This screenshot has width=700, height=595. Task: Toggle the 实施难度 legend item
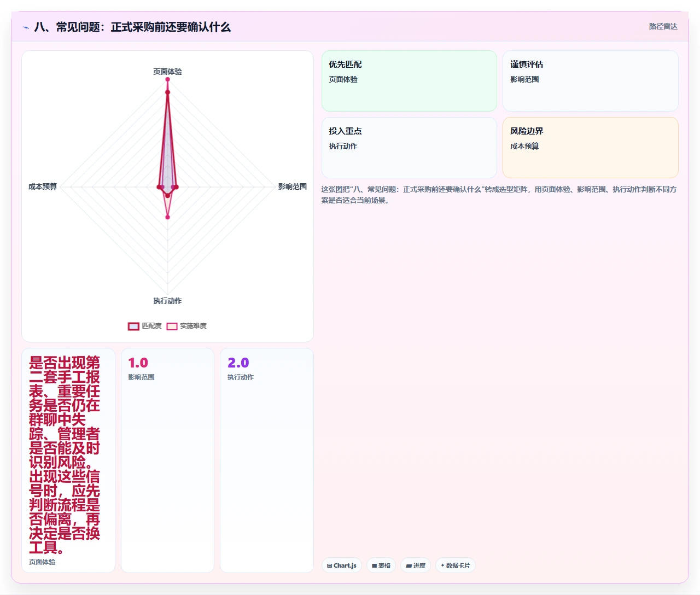pyautogui.click(x=186, y=326)
